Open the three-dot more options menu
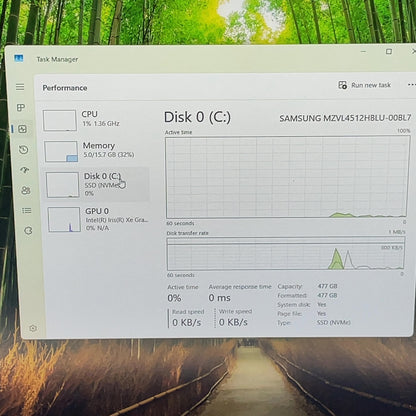This screenshot has width=416, height=416. (x=412, y=85)
